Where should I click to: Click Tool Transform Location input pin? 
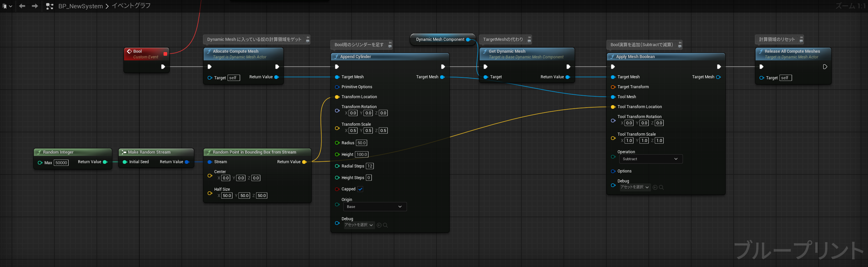click(x=613, y=107)
